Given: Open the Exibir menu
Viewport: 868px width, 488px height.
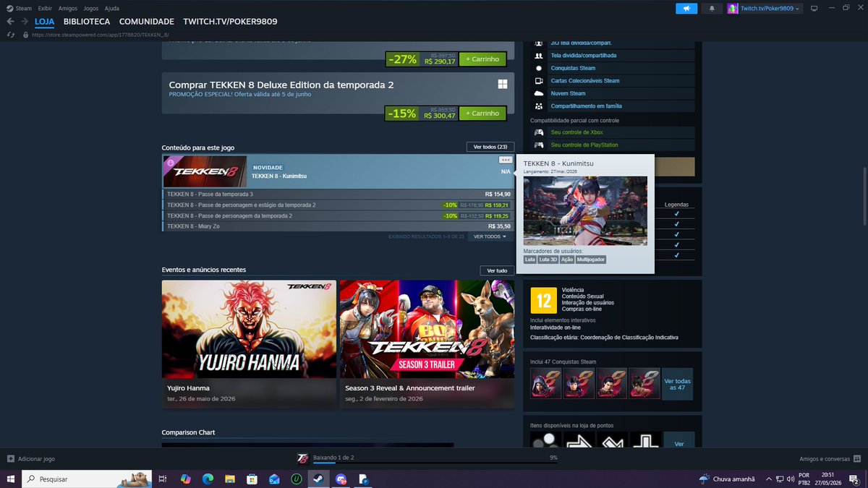Looking at the screenshot, I should (x=45, y=9).
